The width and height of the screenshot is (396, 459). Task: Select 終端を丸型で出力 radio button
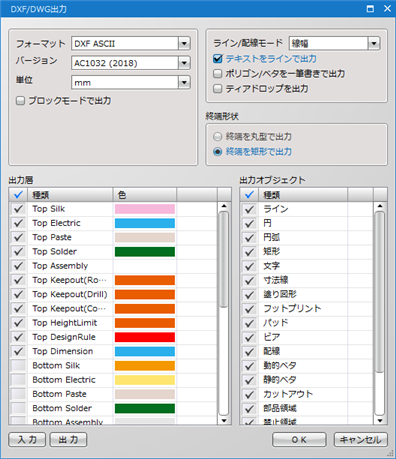tap(217, 137)
